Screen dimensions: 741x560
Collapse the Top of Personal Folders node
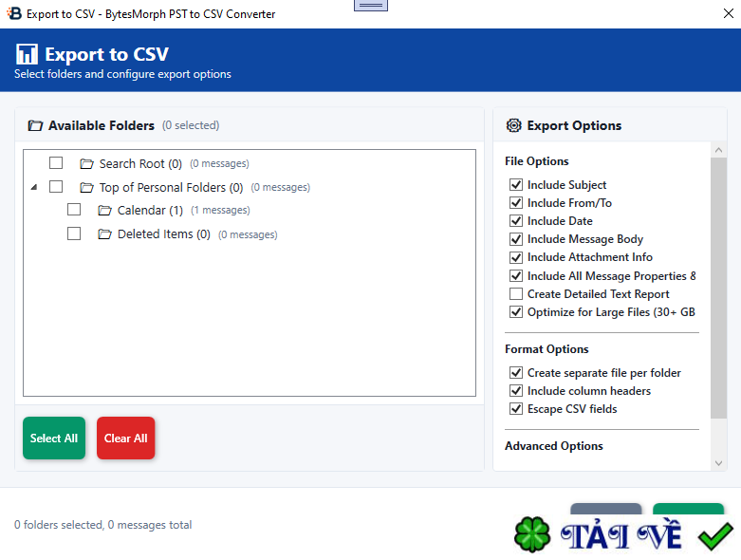click(x=34, y=188)
